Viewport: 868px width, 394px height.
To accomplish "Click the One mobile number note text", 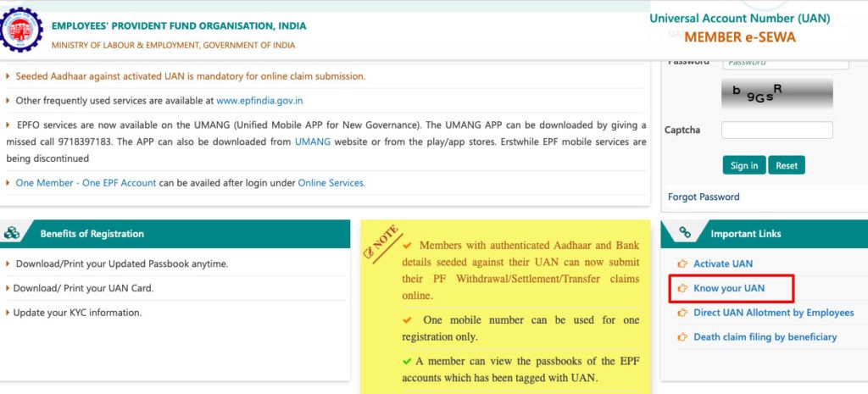I will pyautogui.click(x=520, y=328).
